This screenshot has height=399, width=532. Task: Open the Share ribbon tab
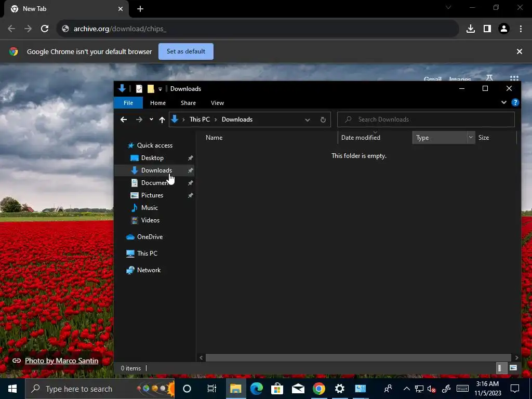pyautogui.click(x=188, y=103)
